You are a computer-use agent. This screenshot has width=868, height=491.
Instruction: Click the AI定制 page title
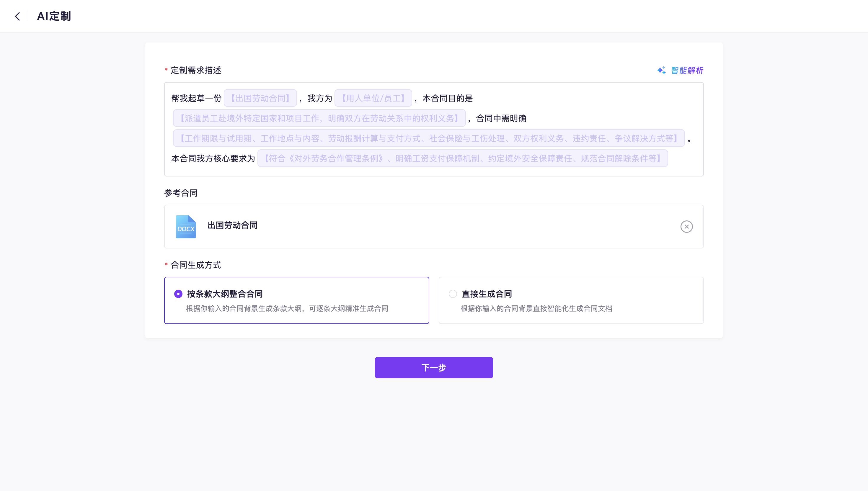pos(54,16)
